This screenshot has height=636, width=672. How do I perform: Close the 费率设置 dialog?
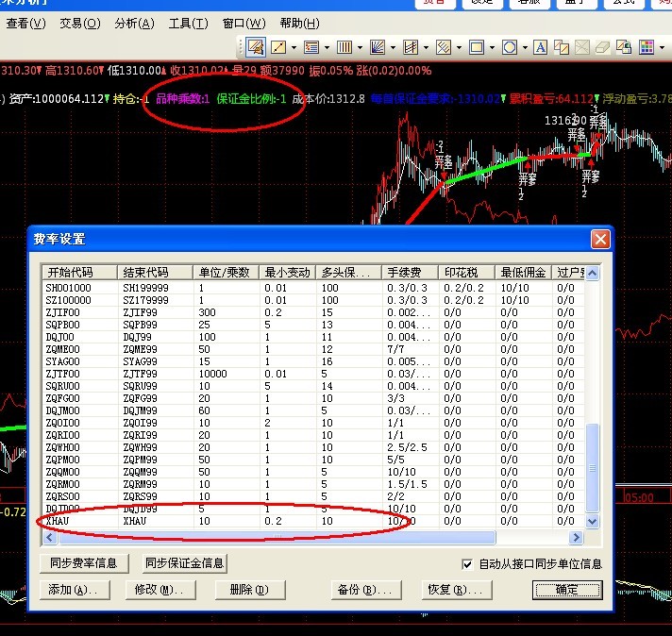pyautogui.click(x=600, y=239)
